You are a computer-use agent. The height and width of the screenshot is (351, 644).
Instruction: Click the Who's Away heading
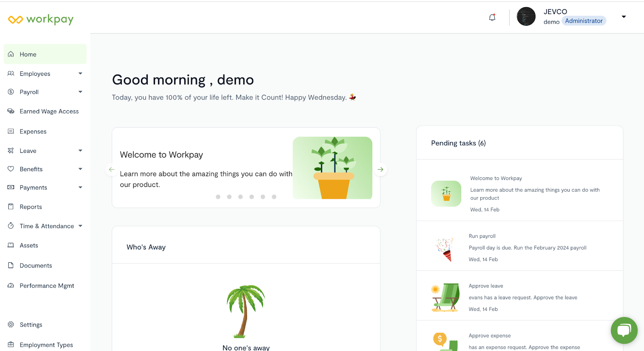pyautogui.click(x=146, y=247)
